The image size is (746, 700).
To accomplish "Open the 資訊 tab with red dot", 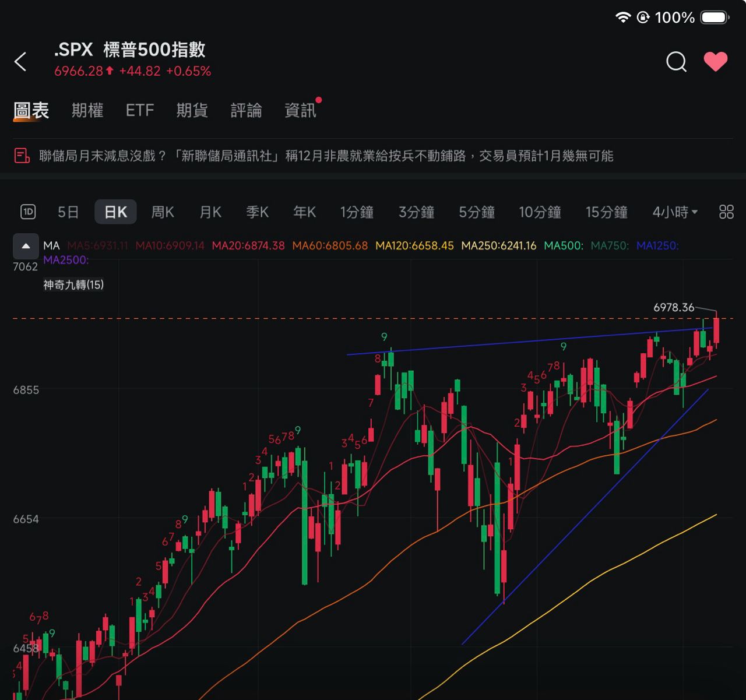I will coord(300,110).
